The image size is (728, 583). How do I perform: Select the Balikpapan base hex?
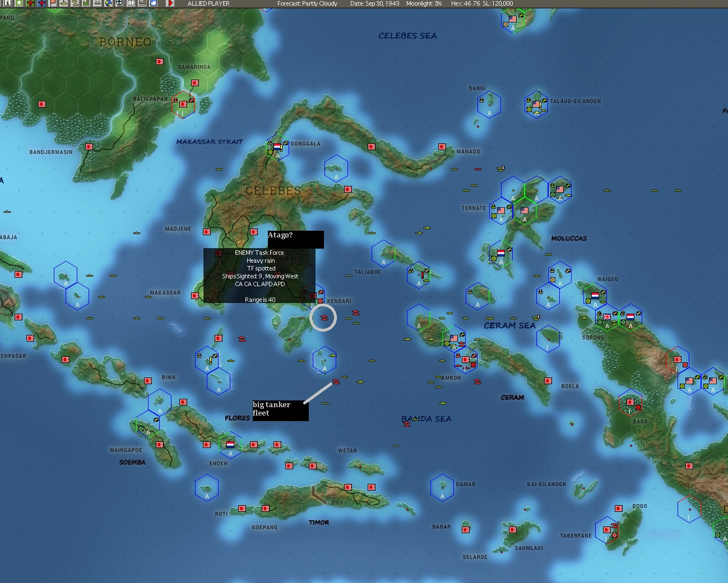[183, 104]
